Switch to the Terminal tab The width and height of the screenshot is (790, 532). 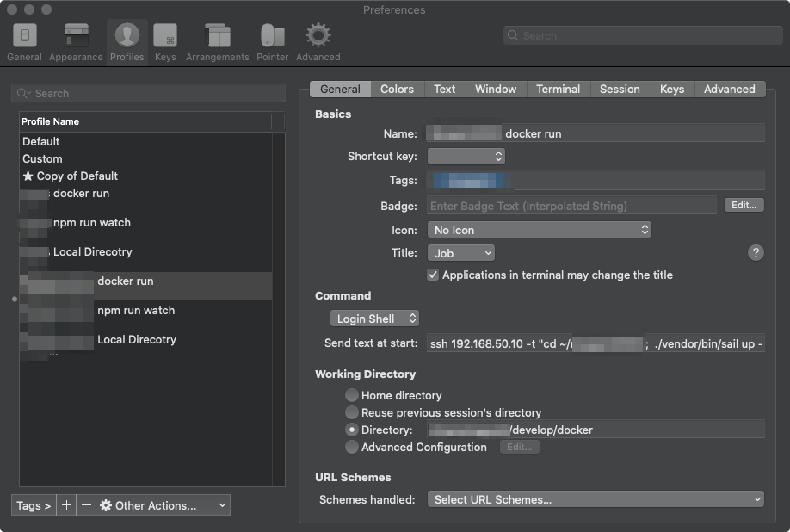point(558,89)
